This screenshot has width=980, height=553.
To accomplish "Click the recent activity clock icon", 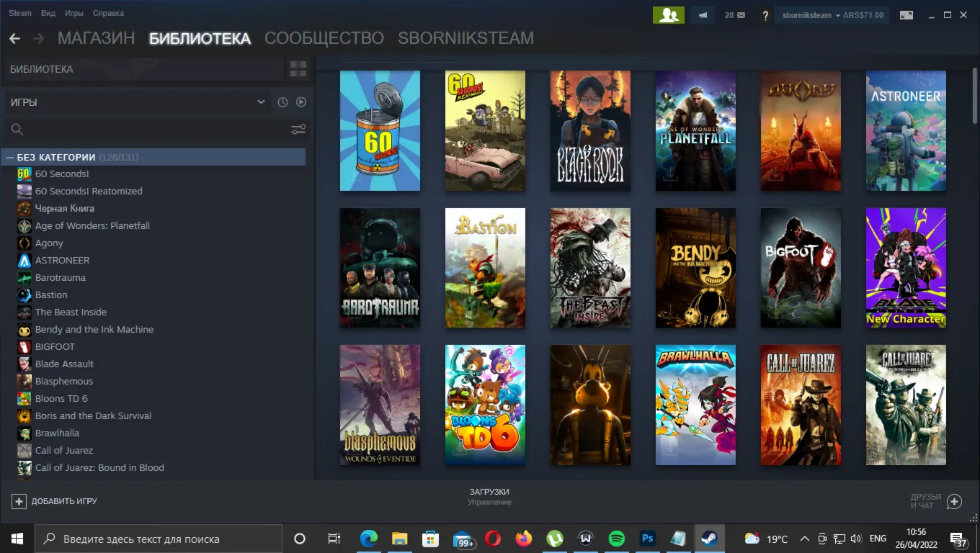I will pos(282,102).
